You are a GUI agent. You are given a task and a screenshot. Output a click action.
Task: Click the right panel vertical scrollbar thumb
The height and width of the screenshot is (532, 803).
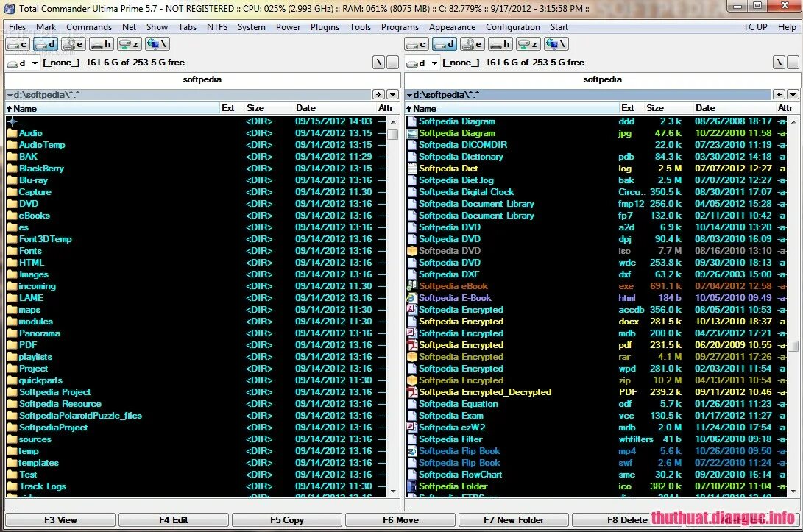[x=793, y=346]
